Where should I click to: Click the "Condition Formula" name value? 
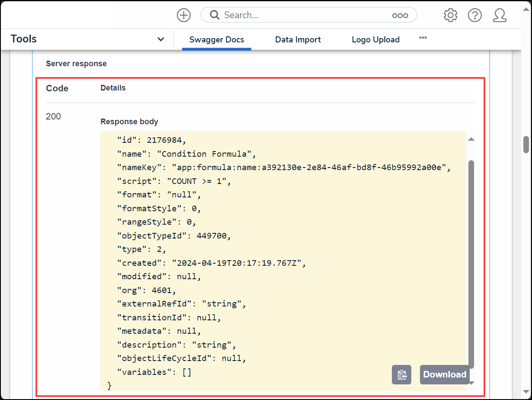pos(207,154)
